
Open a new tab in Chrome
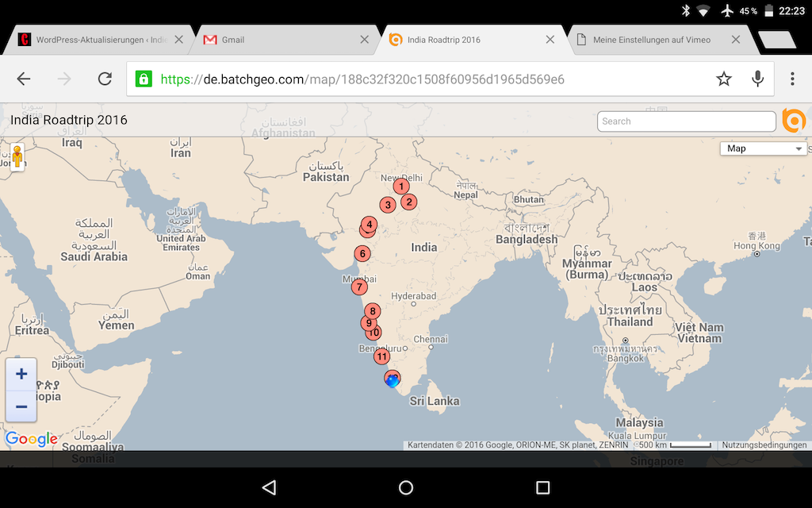click(x=776, y=40)
